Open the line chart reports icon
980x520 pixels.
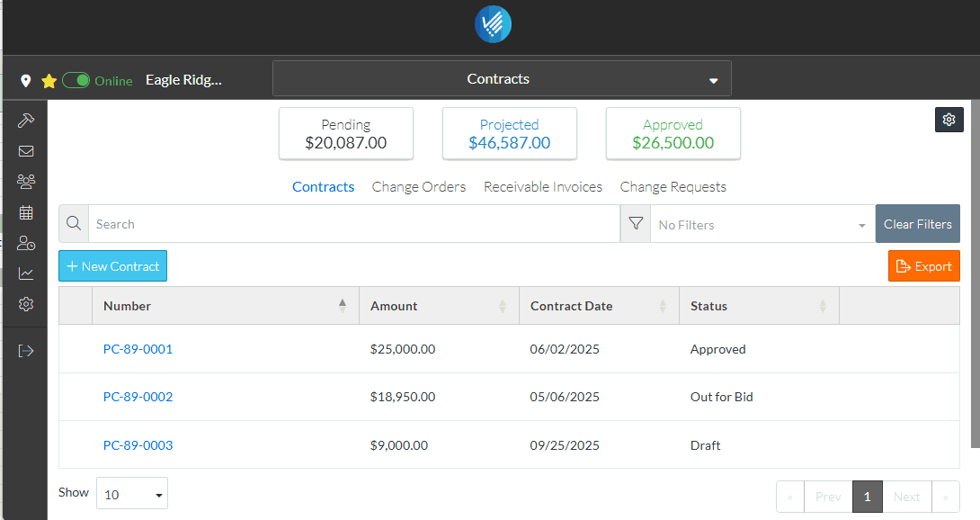[25, 273]
